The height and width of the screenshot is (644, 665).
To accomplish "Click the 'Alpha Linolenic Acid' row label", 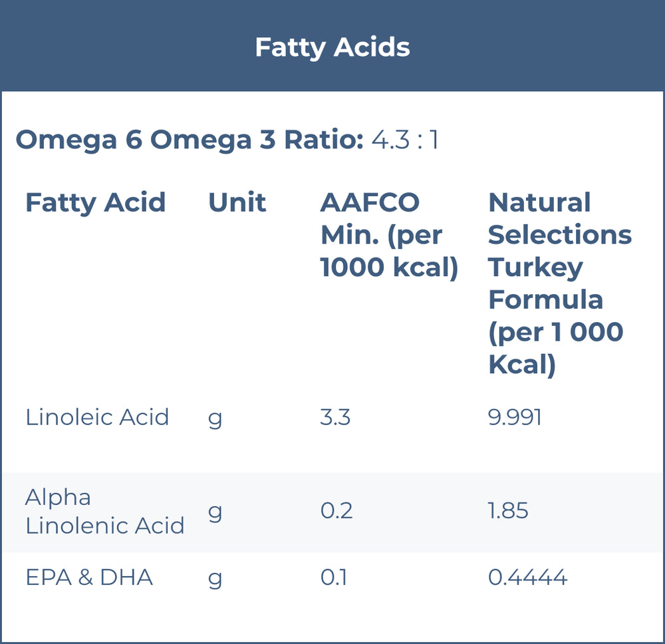I will pyautogui.click(x=104, y=512).
